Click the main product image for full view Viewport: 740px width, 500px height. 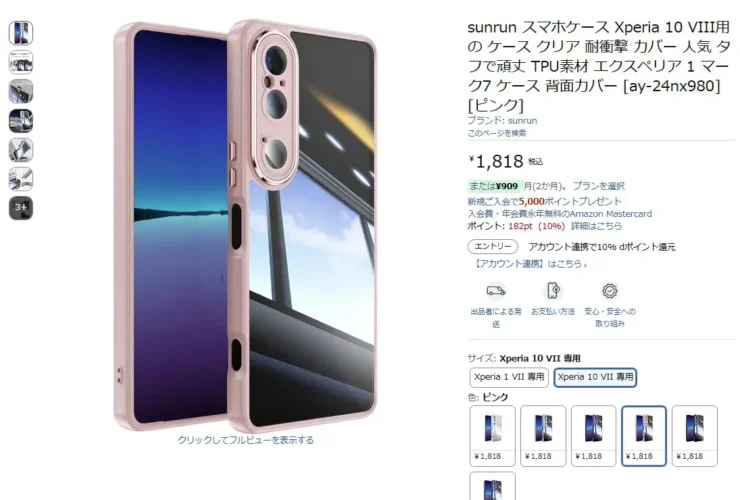(245, 226)
